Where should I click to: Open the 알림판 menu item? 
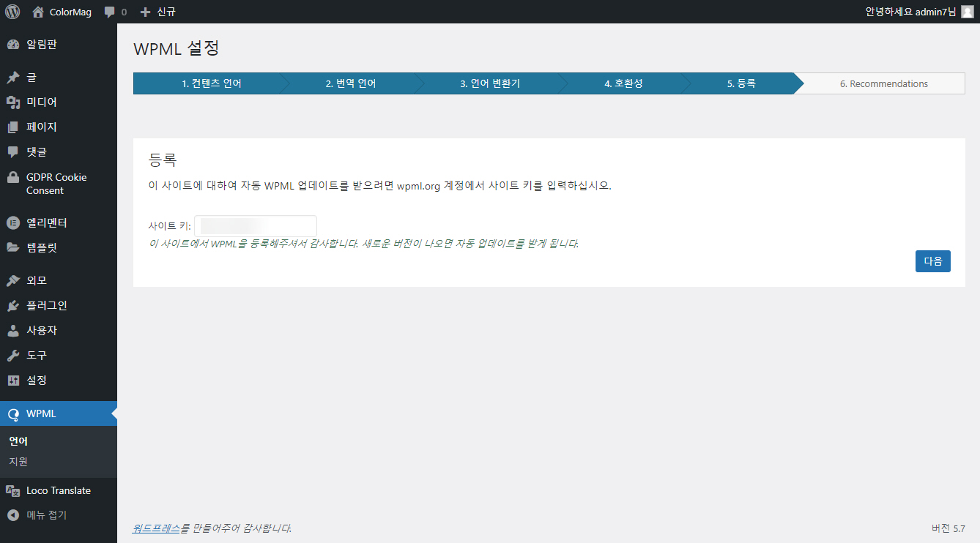coord(59,45)
